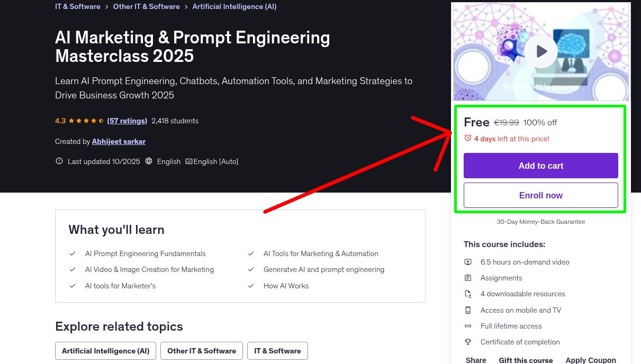This screenshot has height=364, width=641.
Task: Visit instructor Abhijeet sarkar's profile
Action: [119, 141]
